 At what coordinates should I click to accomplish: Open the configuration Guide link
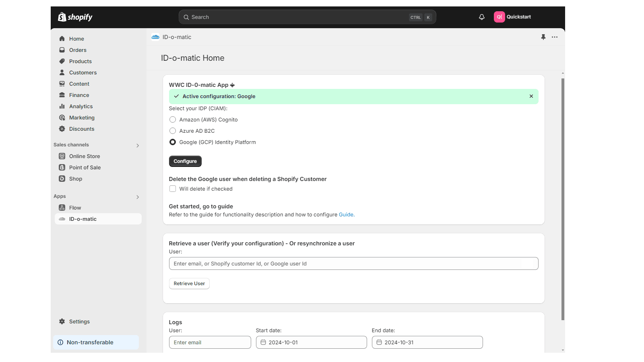tap(346, 214)
